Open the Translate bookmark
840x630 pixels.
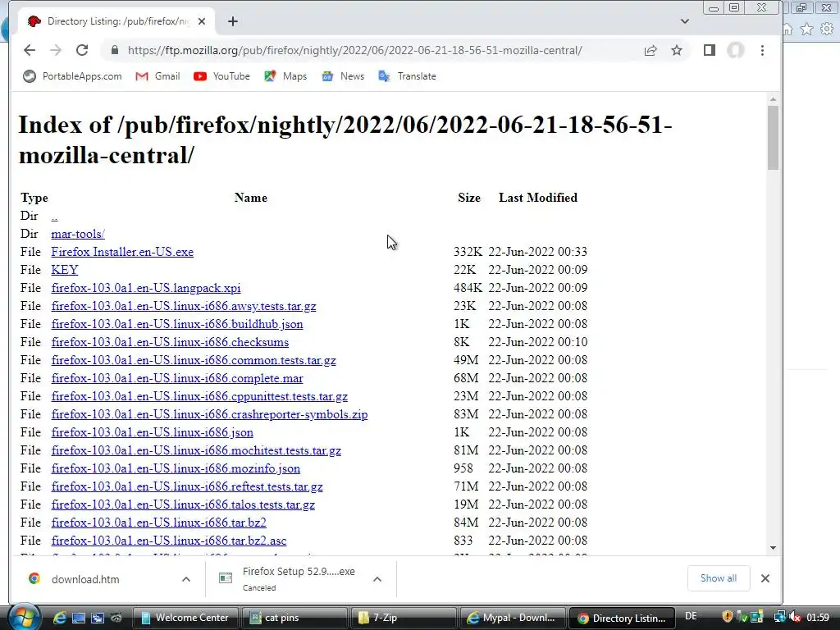[x=407, y=76]
